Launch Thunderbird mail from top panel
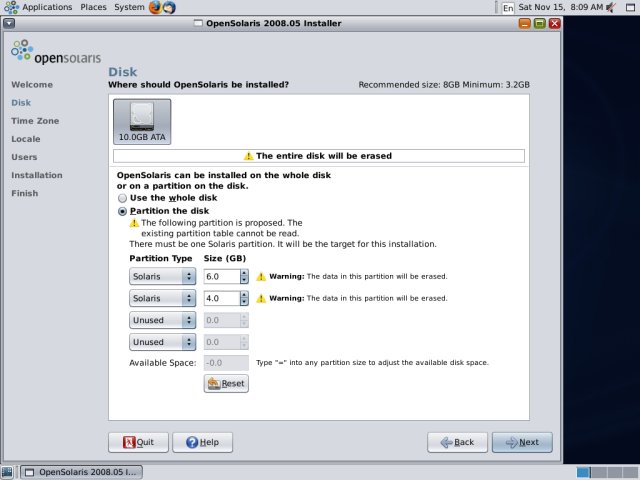 169,7
